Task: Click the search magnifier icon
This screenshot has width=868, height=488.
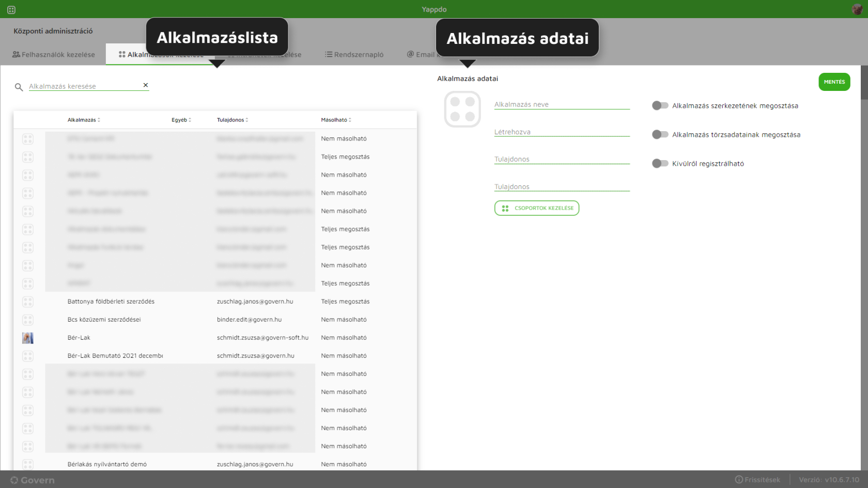Action: point(19,87)
